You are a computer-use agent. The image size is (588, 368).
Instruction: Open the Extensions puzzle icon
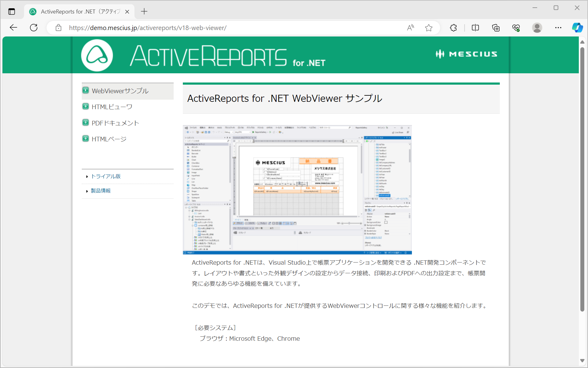click(x=454, y=28)
